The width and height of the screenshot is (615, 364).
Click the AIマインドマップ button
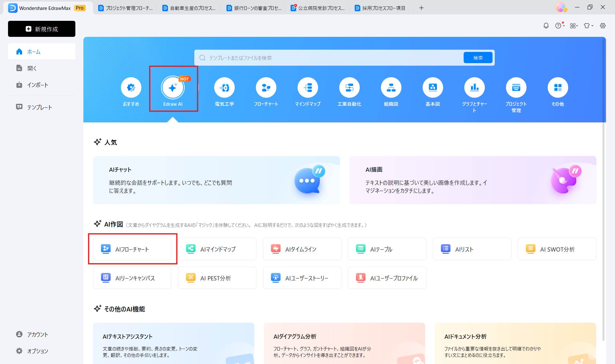(217, 249)
